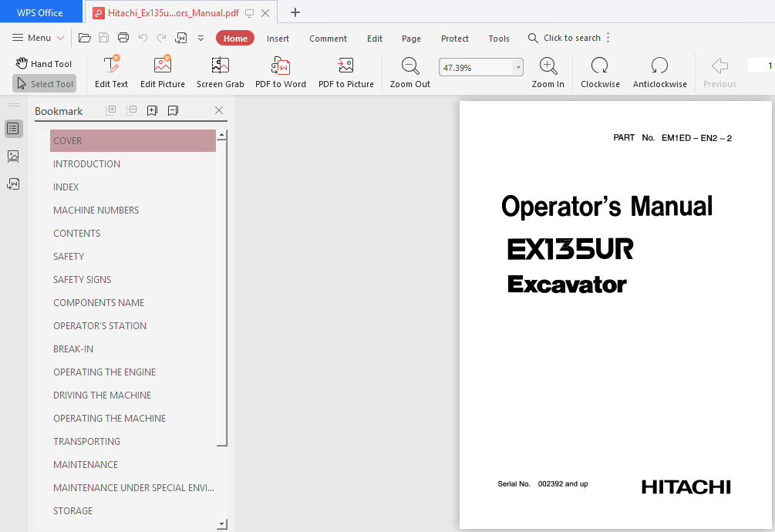Click the Zoom Out magnifier
This screenshot has height=532, width=775.
pyautogui.click(x=410, y=72)
